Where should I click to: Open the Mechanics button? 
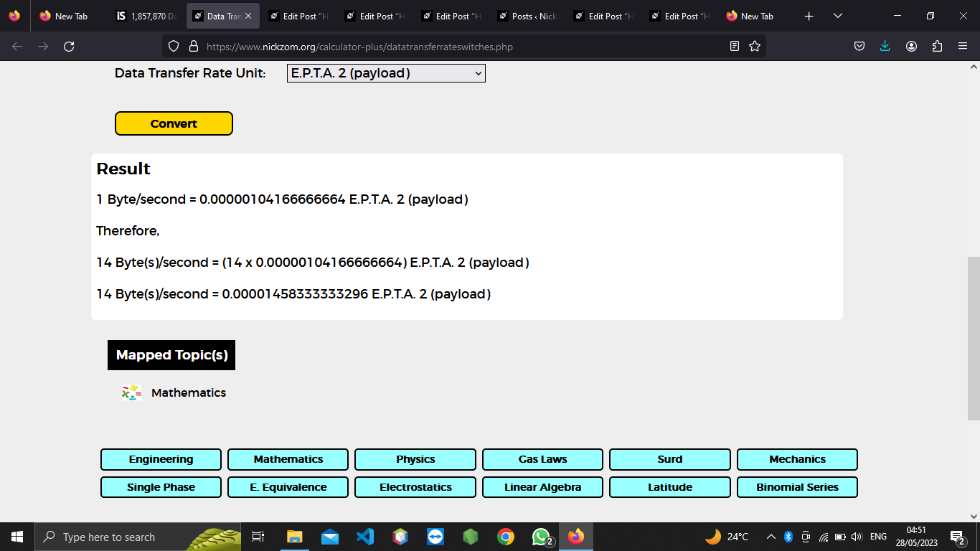[x=797, y=459]
